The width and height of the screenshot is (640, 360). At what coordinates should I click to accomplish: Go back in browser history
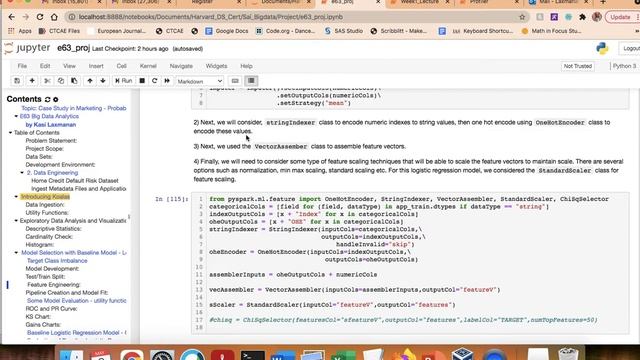[x=11, y=17]
